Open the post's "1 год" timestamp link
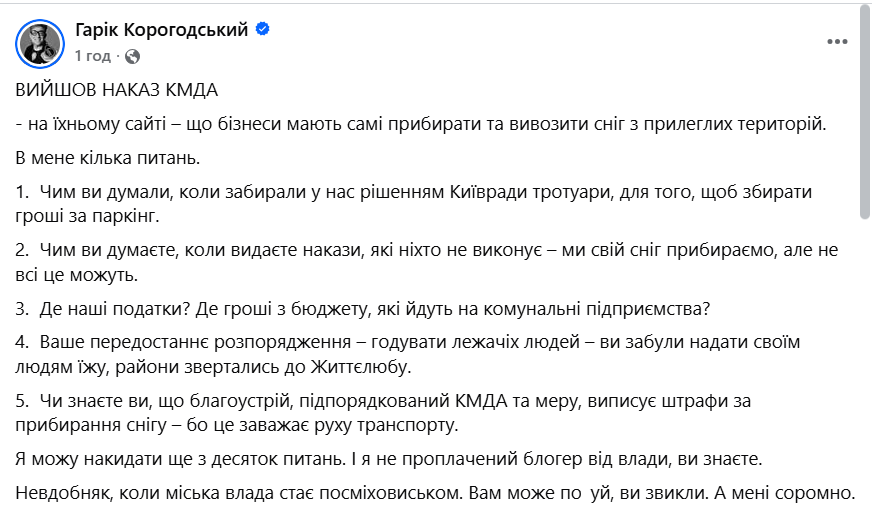 [x=93, y=55]
